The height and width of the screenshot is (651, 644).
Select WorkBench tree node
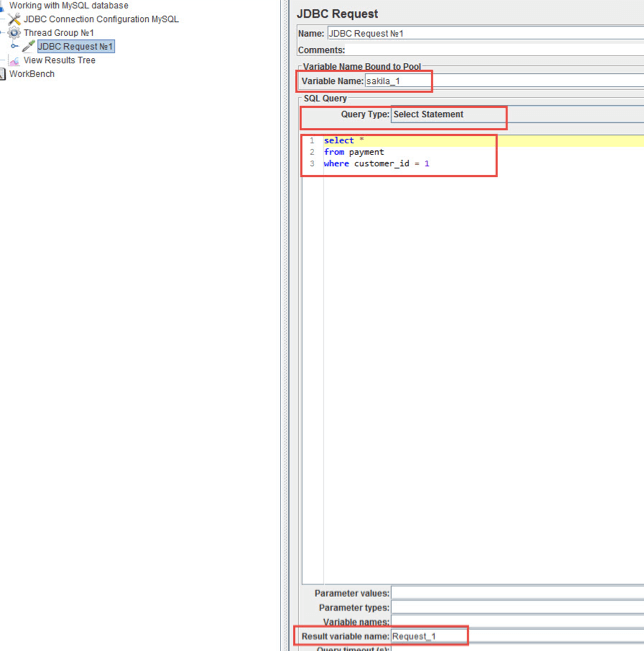click(32, 74)
